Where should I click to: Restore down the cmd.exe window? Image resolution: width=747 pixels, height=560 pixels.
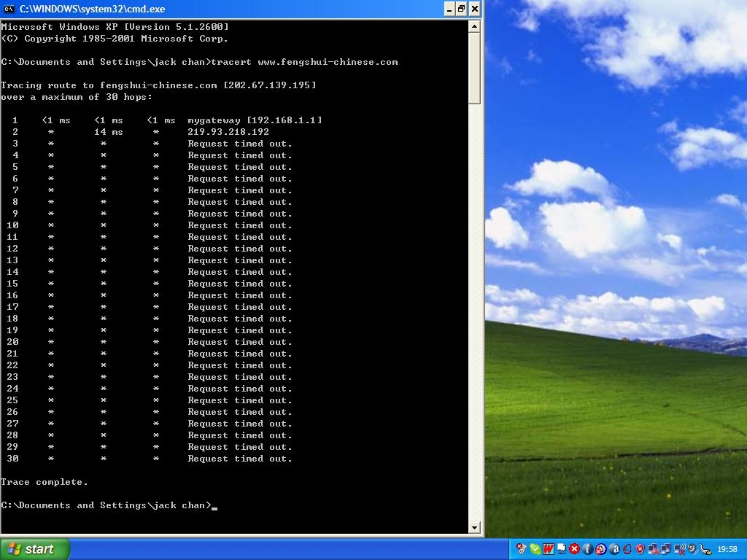point(461,9)
